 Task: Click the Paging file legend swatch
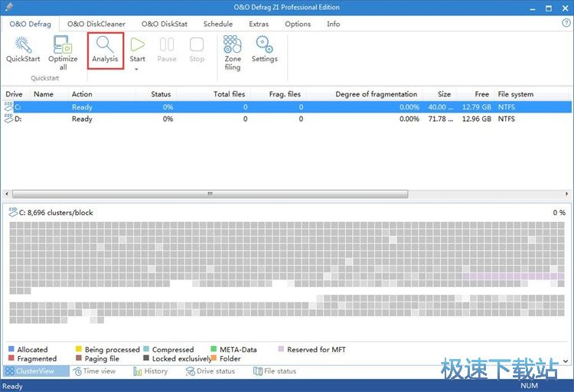tap(78, 358)
